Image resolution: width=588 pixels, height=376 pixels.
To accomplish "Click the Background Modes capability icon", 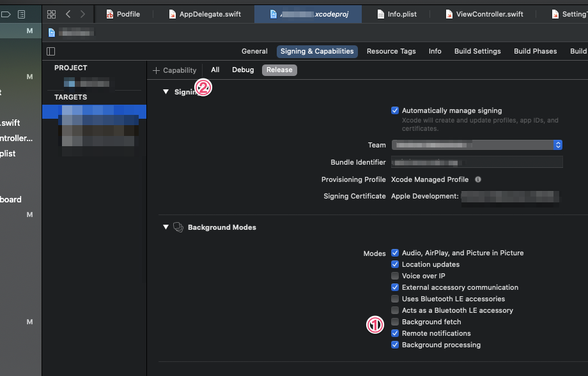I will [x=178, y=227].
